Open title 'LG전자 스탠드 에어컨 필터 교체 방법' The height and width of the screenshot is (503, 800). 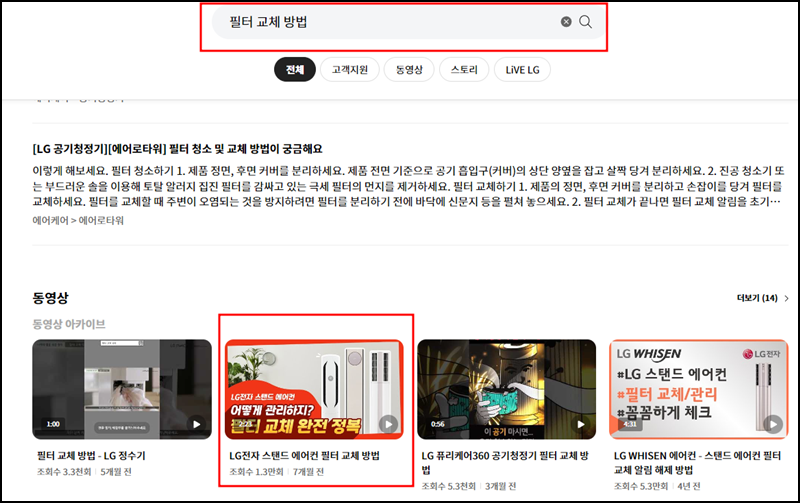pyautogui.click(x=305, y=456)
